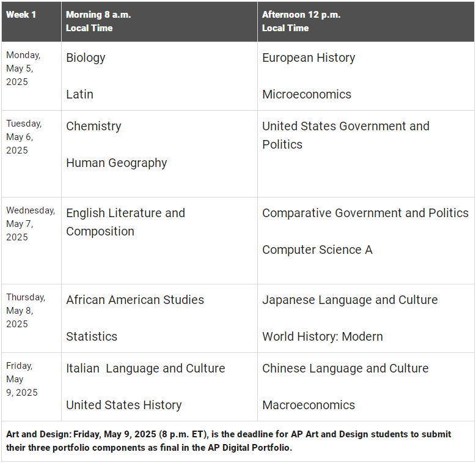Click Italian Language and Culture
476x463 pixels.
click(x=145, y=369)
